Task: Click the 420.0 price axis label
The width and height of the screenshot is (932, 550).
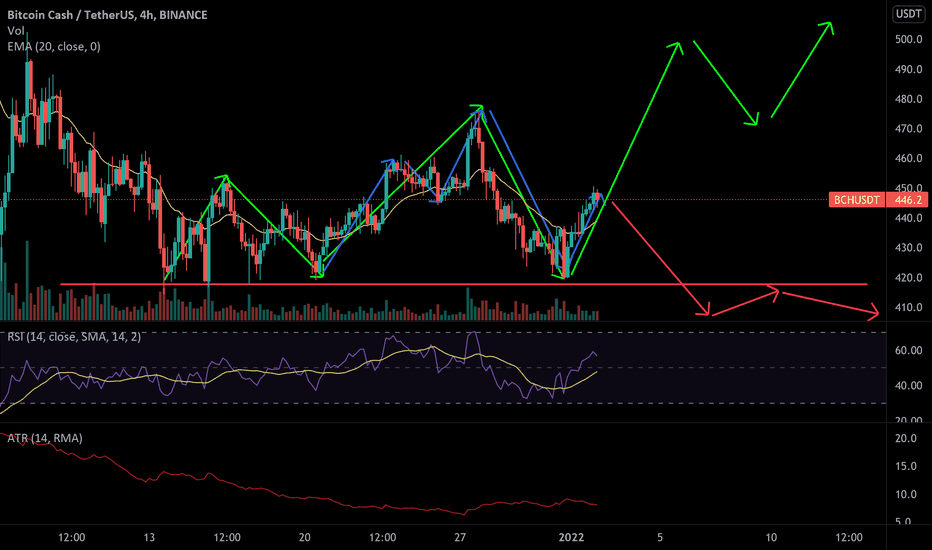Action: point(908,278)
